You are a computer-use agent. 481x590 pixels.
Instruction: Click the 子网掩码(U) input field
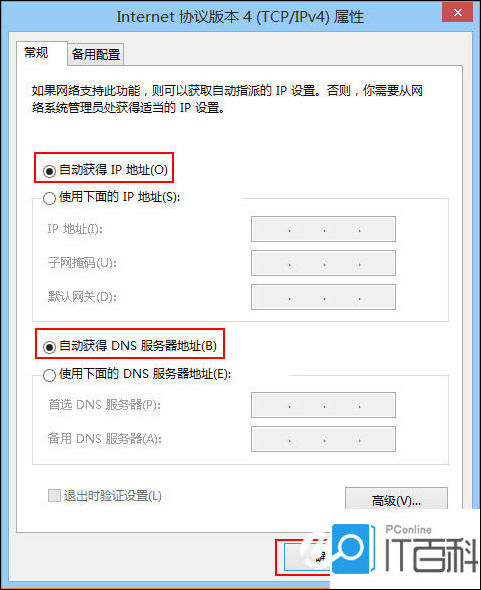(323, 263)
